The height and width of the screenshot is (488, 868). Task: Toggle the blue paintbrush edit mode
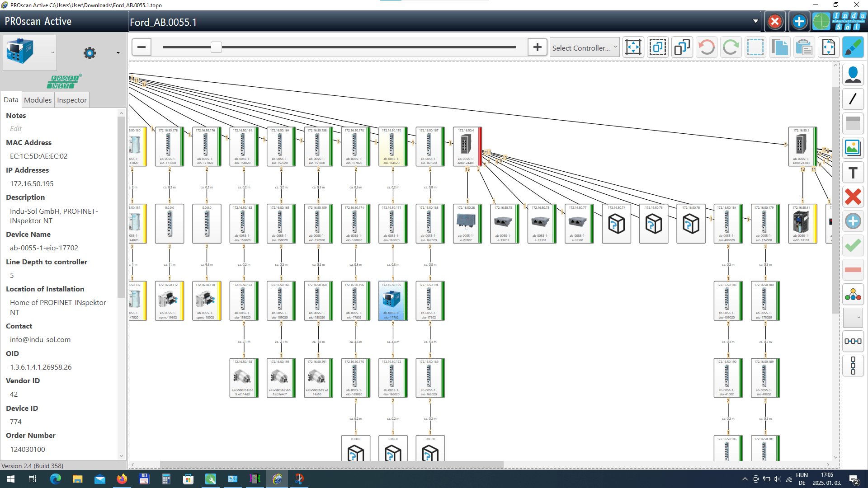tap(853, 47)
